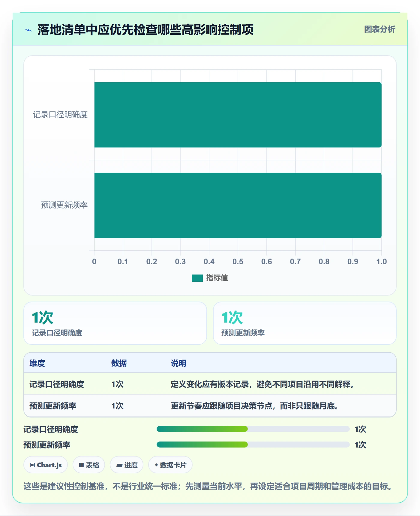Click the lightning bolt icon beside the title
Viewport: 420px width, 516px height.
click(x=28, y=30)
